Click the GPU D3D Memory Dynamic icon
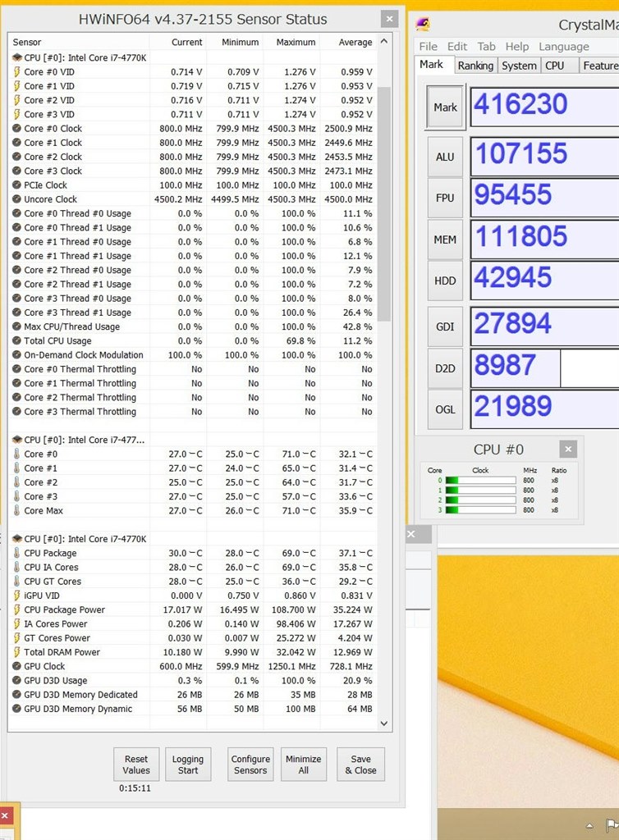Viewport: 619px width, 840px height. pos(16,709)
